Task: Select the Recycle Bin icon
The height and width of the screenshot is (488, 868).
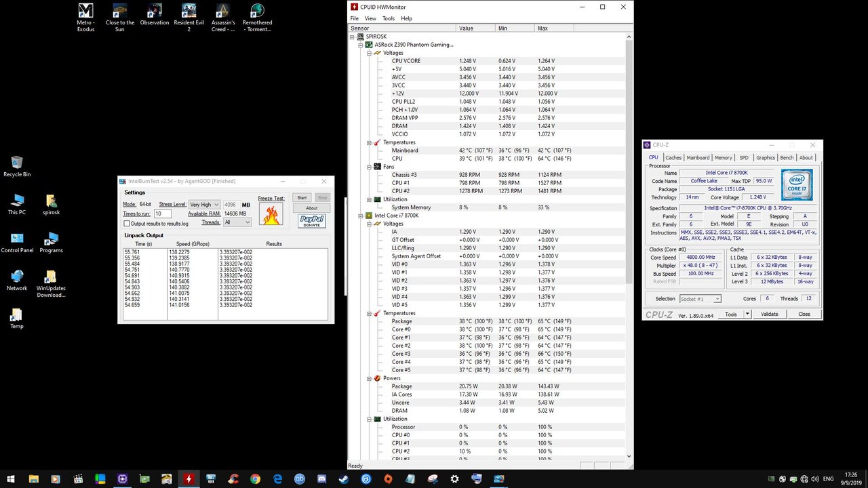Action: (17, 166)
